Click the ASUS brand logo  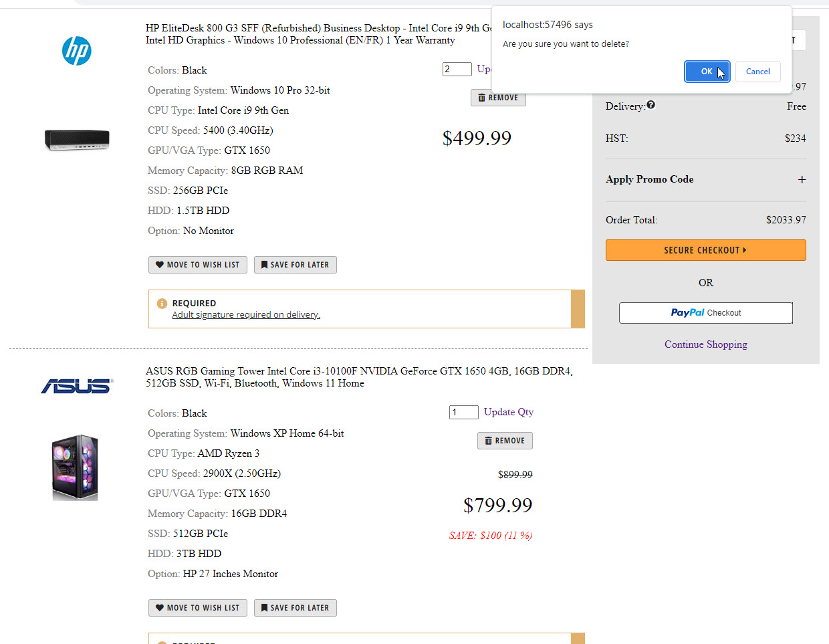(77, 386)
